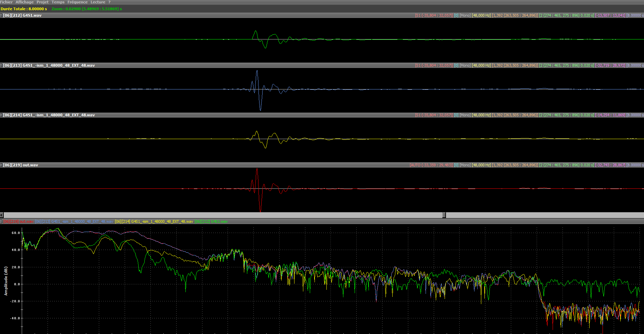Select red out.wav label in spectrum legend

[x=19, y=221]
